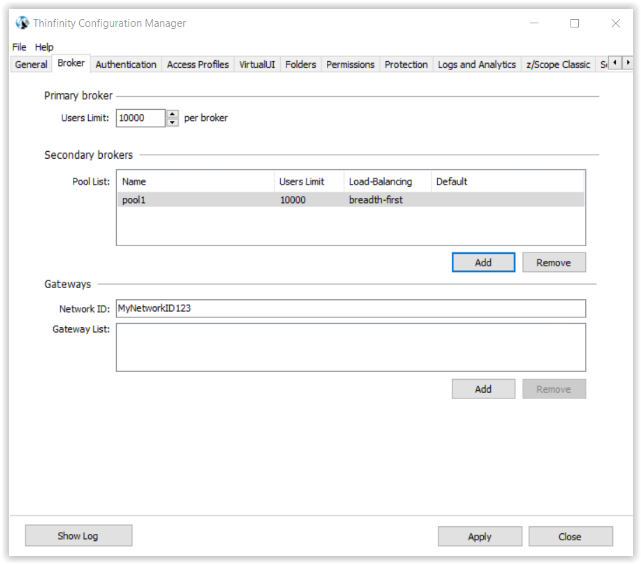Screen dimensions: 641x564
Task: Open the Logs and Analytics tab
Action: pos(477,65)
